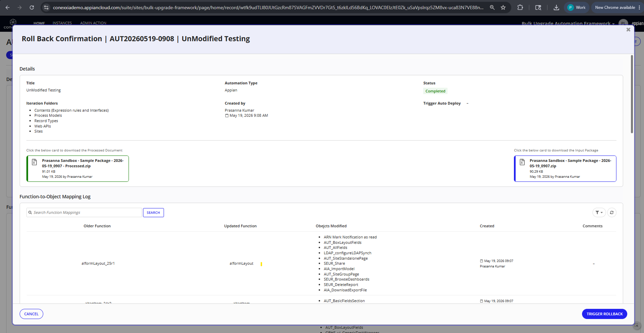This screenshot has width=644, height=333.
Task: Bookmark this page with star icon
Action: tap(503, 8)
